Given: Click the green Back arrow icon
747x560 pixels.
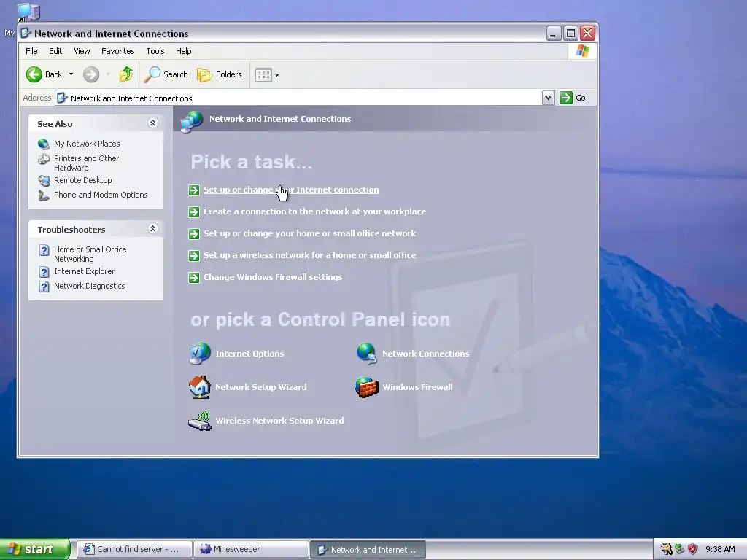Looking at the screenshot, I should (34, 74).
